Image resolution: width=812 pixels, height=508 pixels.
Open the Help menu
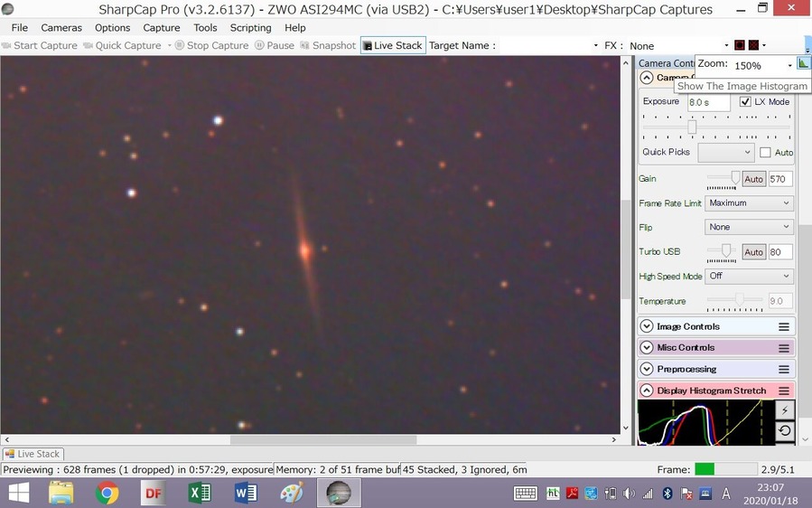pos(295,27)
